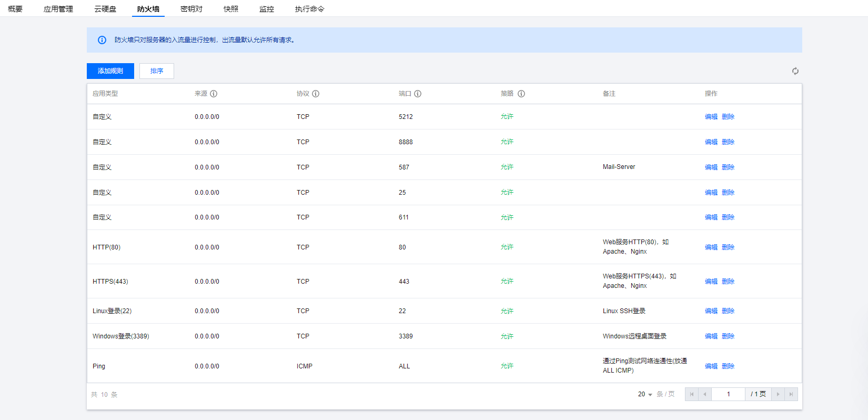Open the 20 条/页 page size dropdown
The height and width of the screenshot is (420, 868).
click(x=645, y=394)
